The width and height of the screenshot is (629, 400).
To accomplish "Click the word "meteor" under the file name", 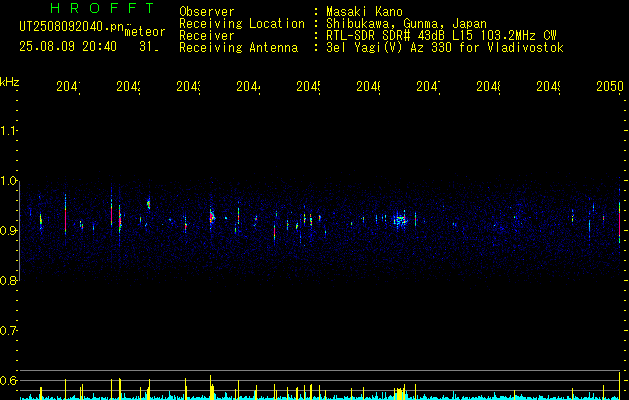I will coord(145,32).
